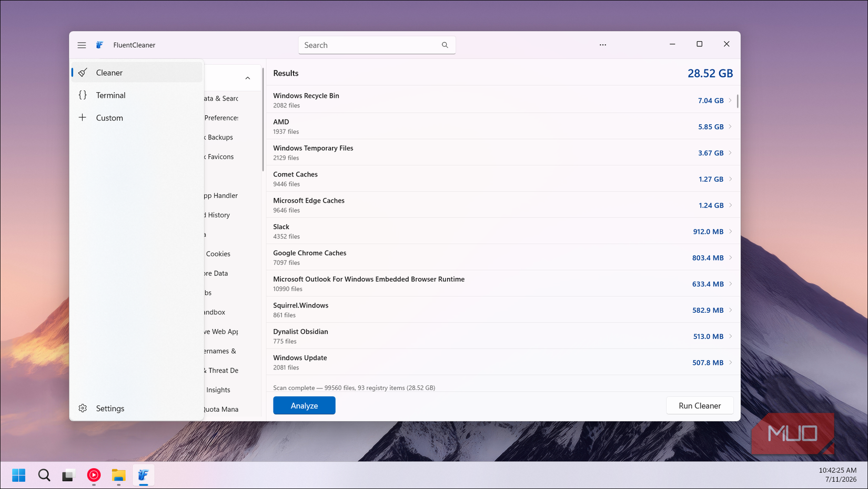This screenshot has width=868, height=489.
Task: Click the search magnifier icon
Action: click(x=445, y=45)
